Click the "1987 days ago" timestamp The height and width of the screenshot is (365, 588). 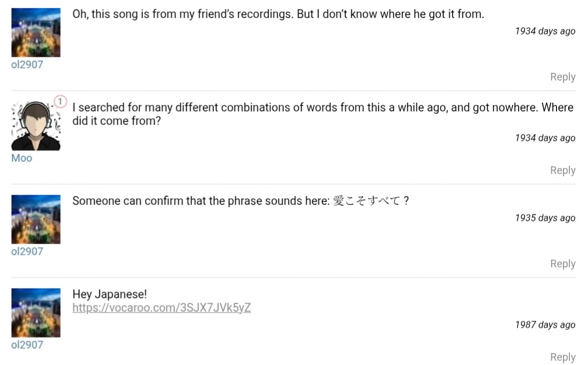(x=545, y=325)
